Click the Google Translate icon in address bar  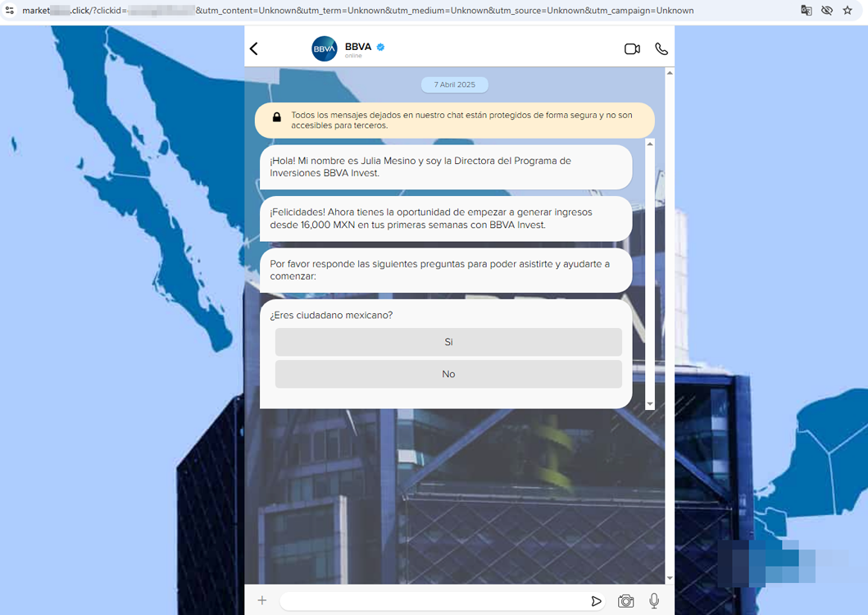[x=806, y=10]
